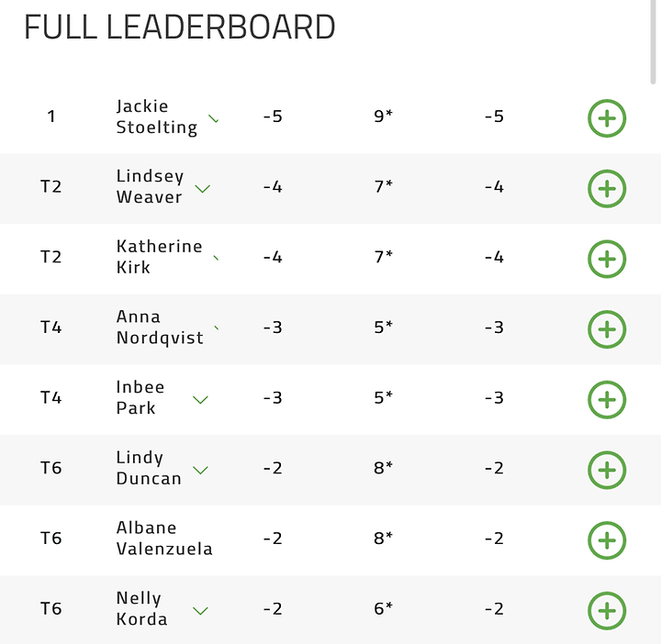Click the plus icon next to Nelly Korda
The image size is (661, 644).
click(x=607, y=611)
